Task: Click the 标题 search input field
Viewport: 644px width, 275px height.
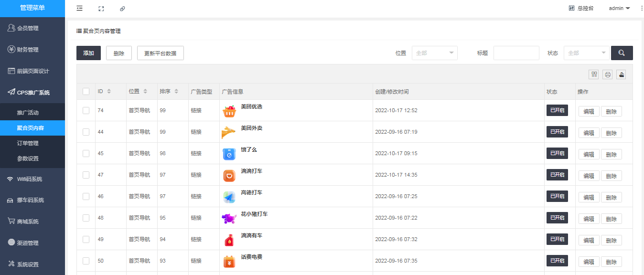Action: [516, 53]
